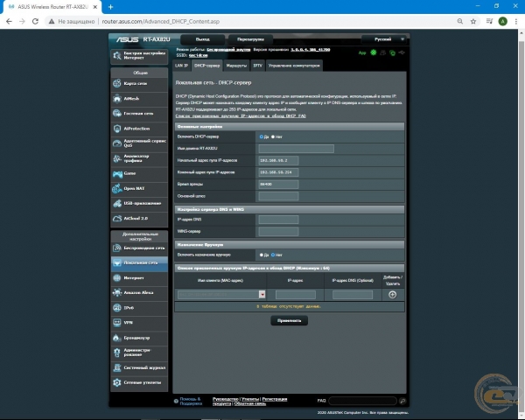This screenshot has height=420, width=525.
Task: Open the System Log (Системный журнал) icon
Action: tap(117, 367)
